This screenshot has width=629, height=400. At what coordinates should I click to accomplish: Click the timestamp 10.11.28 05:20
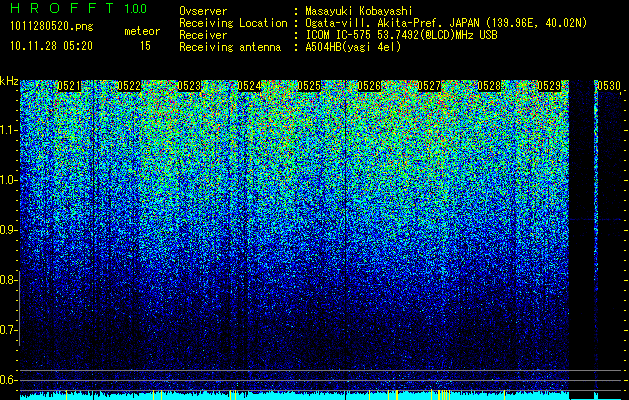click(51, 46)
